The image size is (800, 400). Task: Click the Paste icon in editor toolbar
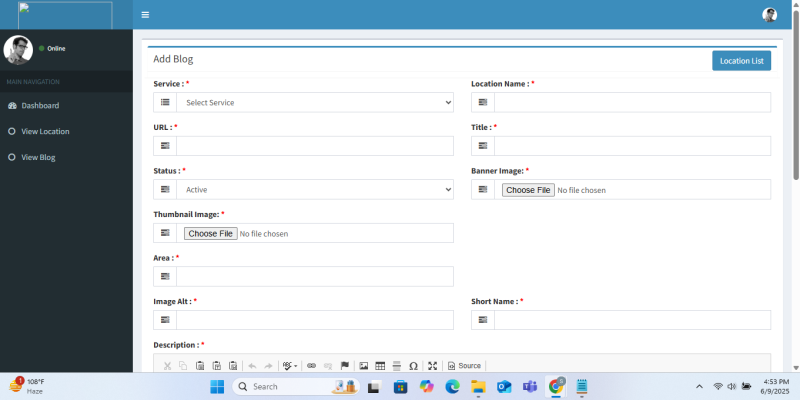[x=200, y=366]
